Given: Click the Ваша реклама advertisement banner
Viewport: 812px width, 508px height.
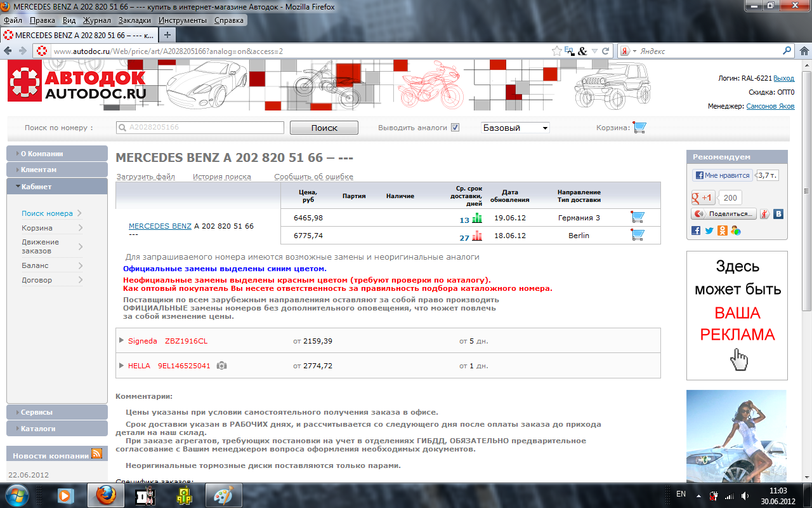Looking at the screenshot, I should point(737,315).
